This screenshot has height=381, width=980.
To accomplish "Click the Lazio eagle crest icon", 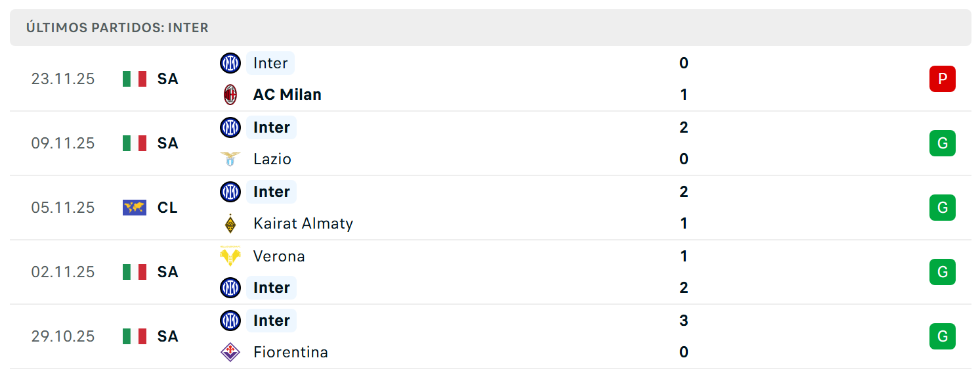I will click(x=230, y=159).
